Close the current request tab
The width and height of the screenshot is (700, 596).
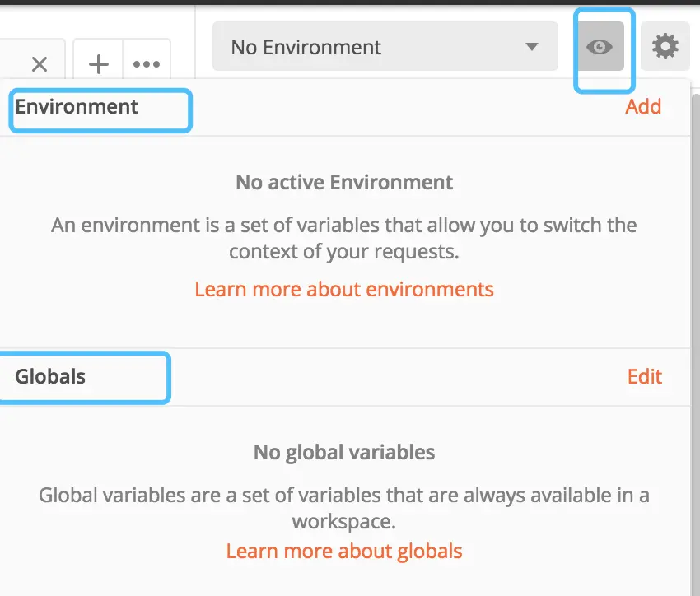point(39,64)
